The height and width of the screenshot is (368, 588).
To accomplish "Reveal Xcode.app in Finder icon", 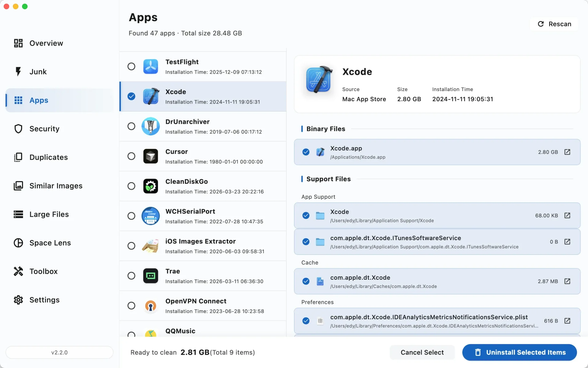I will (567, 152).
